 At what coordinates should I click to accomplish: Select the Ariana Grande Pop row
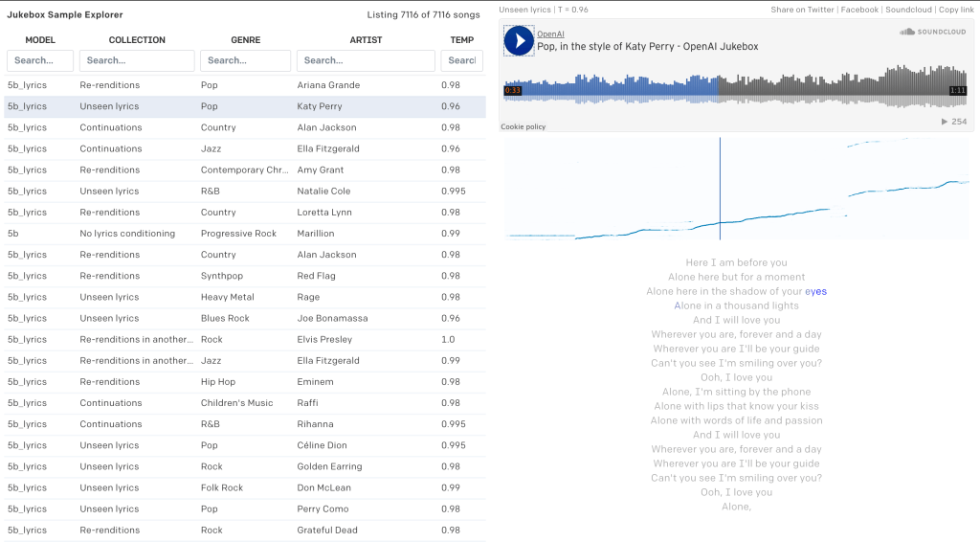point(245,85)
